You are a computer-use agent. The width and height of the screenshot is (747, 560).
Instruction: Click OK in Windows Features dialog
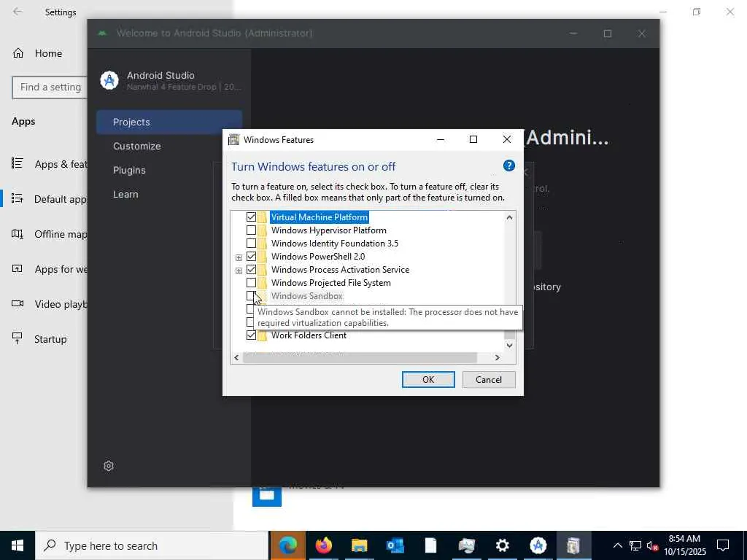coord(428,379)
